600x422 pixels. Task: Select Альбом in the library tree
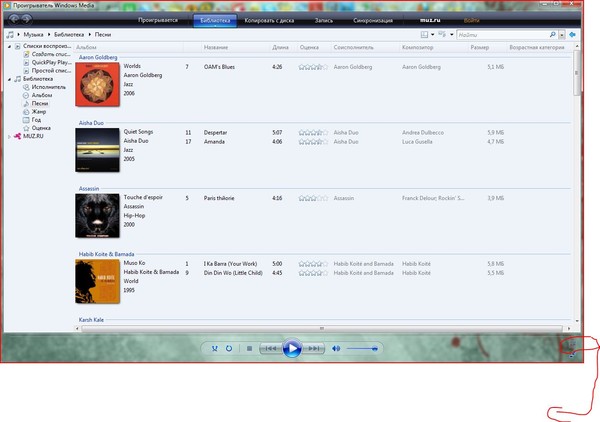42,95
